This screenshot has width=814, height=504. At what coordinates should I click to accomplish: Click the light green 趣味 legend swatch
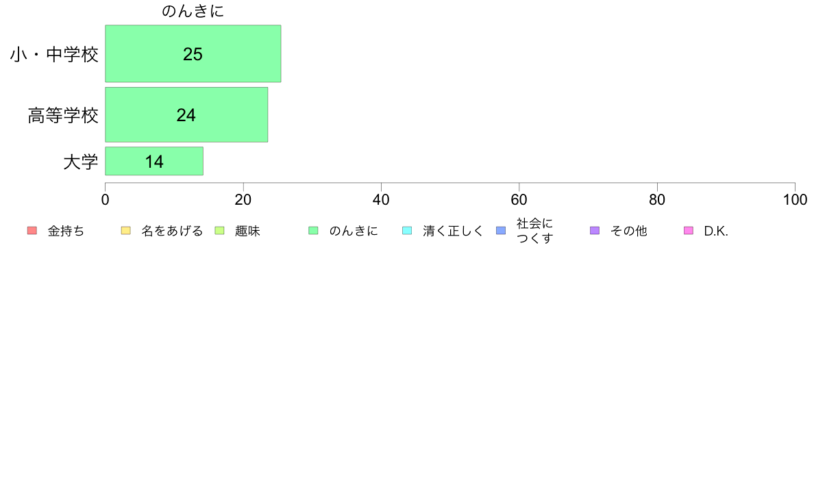tap(219, 231)
